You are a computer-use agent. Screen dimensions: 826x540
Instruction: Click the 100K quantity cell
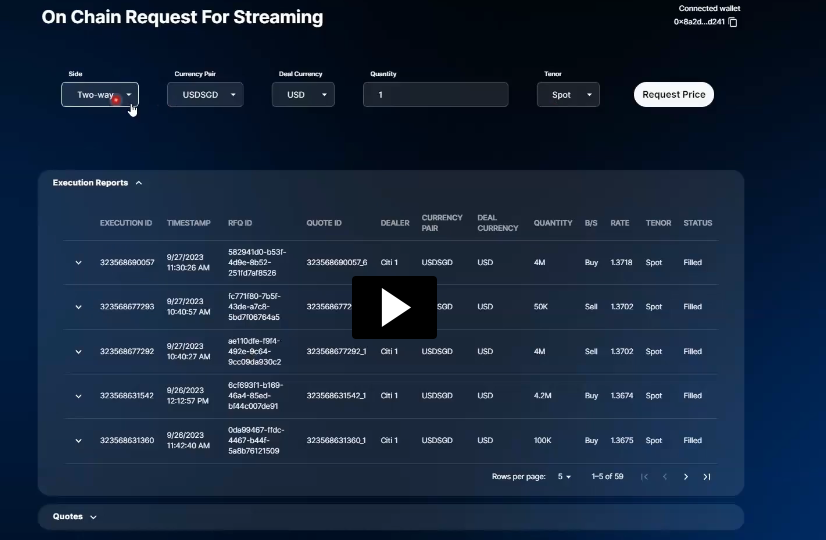coord(542,440)
